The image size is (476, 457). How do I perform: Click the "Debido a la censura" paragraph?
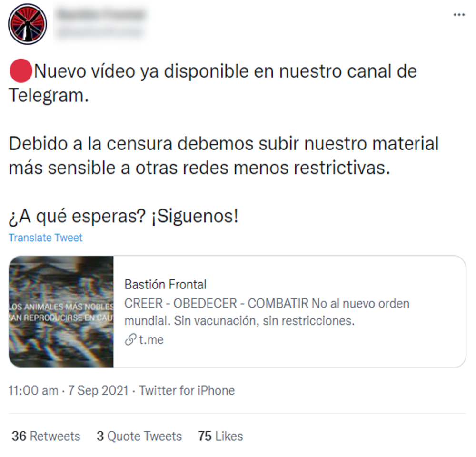pos(224,156)
